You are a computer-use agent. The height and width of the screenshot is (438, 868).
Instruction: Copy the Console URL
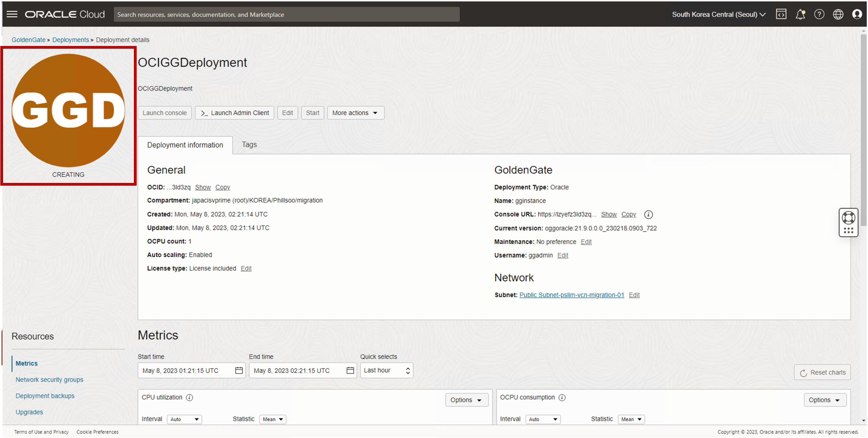point(628,214)
